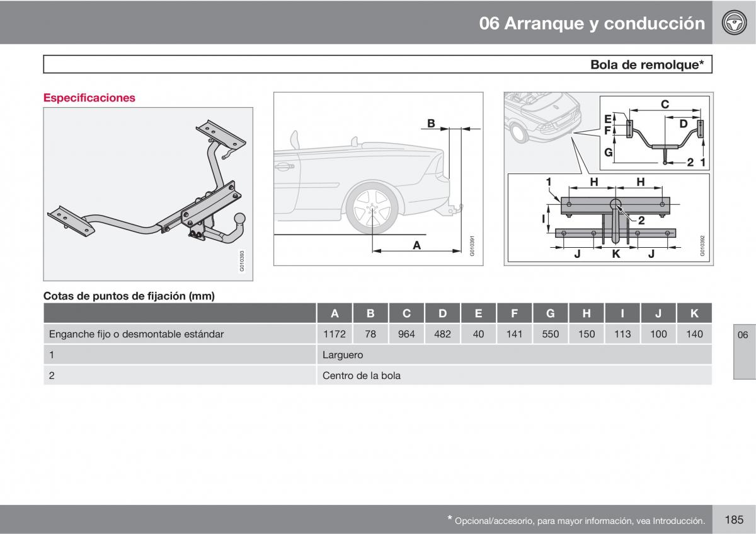Click column header B in the table

pyautogui.click(x=370, y=313)
